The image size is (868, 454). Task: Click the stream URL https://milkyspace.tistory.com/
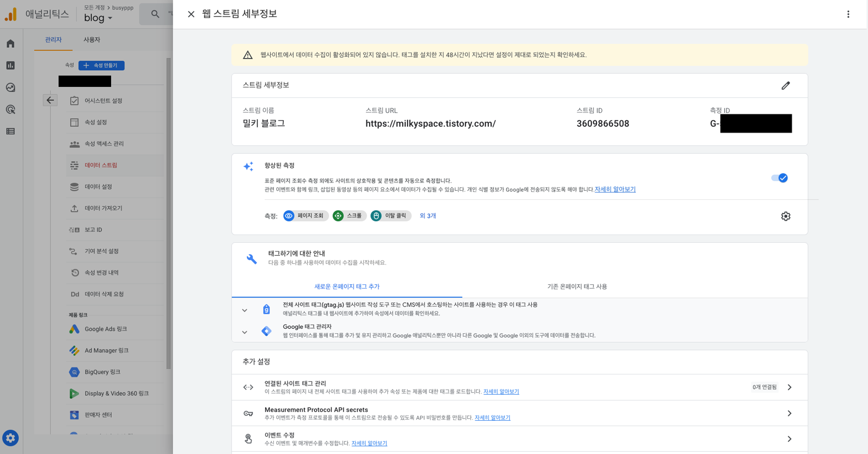(x=430, y=123)
